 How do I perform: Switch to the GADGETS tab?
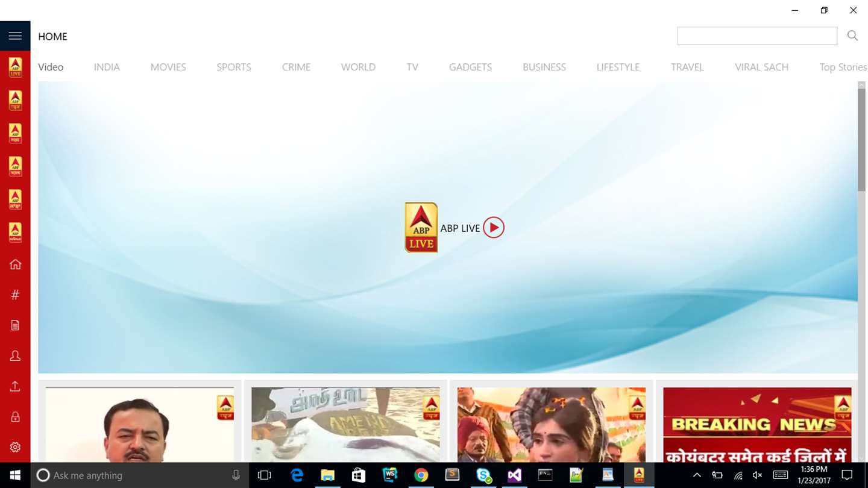click(x=470, y=67)
